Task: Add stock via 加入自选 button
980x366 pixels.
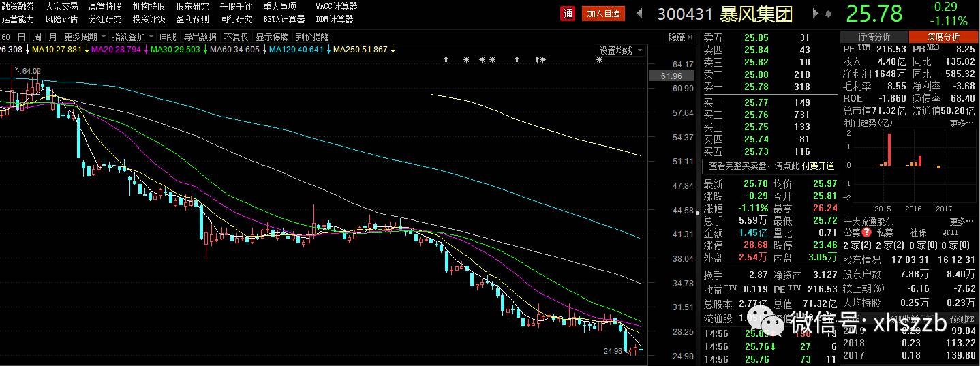Action: 603,13
